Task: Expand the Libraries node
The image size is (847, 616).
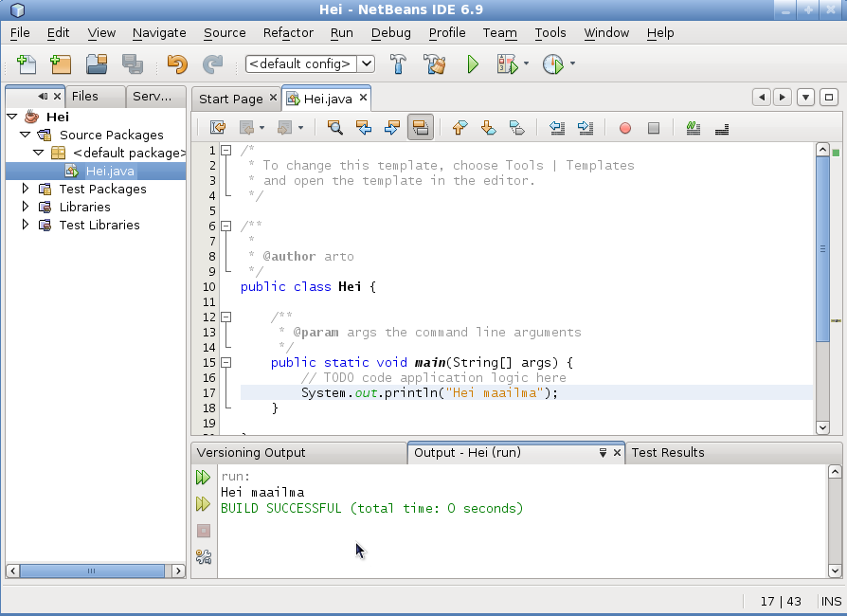Action: point(25,207)
